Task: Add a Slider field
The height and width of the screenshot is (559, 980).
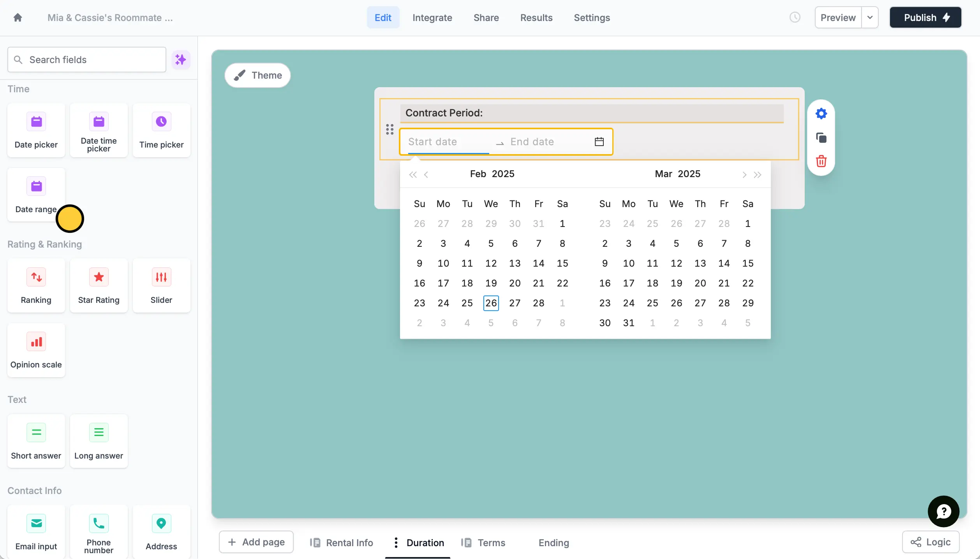Action: point(162,285)
